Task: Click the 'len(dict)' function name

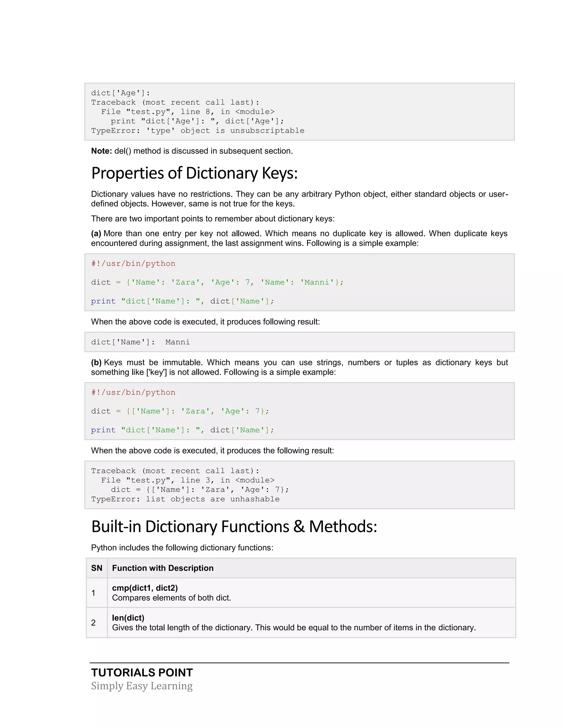Action: (x=128, y=618)
